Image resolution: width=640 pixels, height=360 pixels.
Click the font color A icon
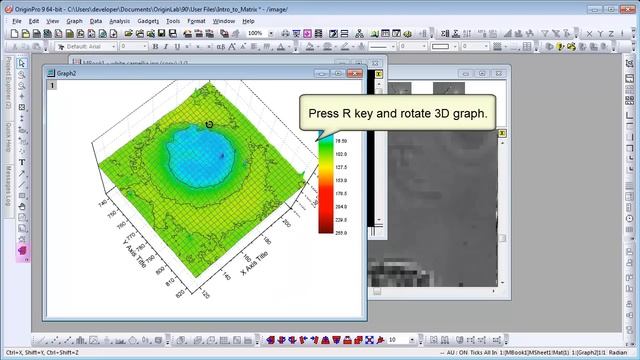pos(281,47)
